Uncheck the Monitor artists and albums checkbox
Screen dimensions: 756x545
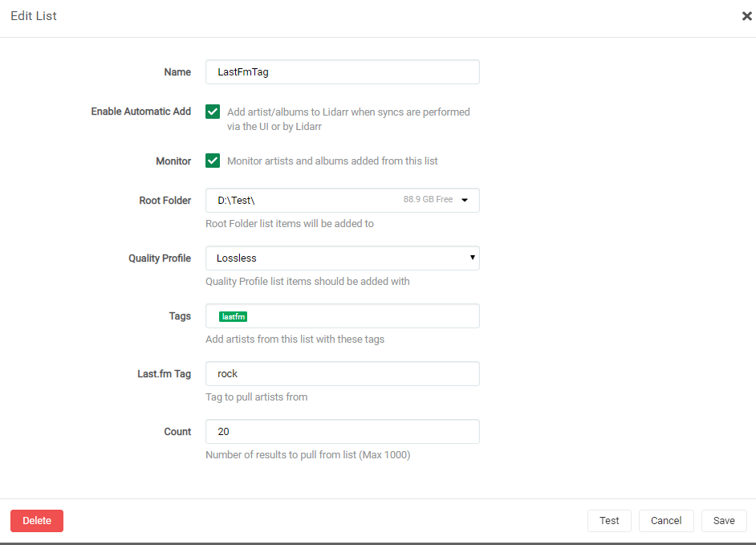click(x=213, y=161)
